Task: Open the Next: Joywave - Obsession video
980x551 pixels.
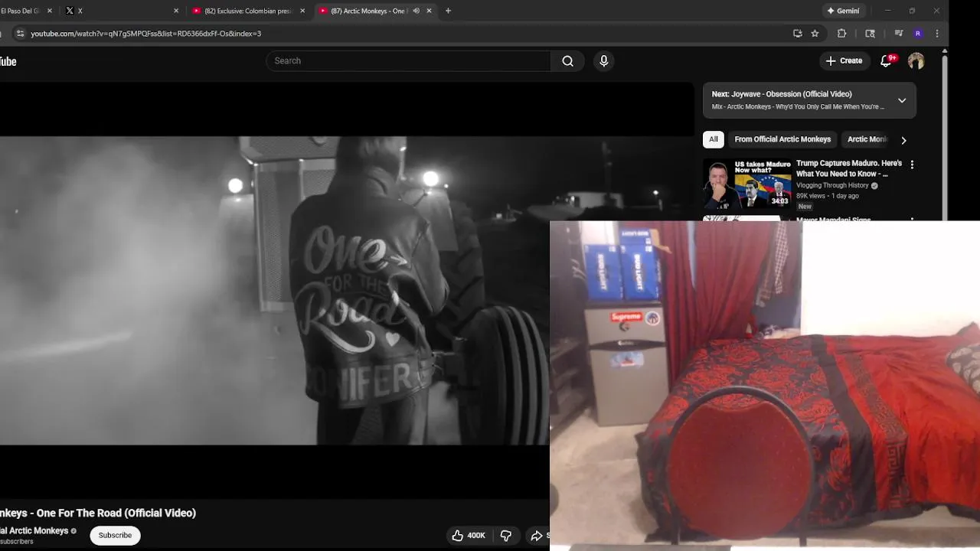Action: pyautogui.click(x=782, y=94)
